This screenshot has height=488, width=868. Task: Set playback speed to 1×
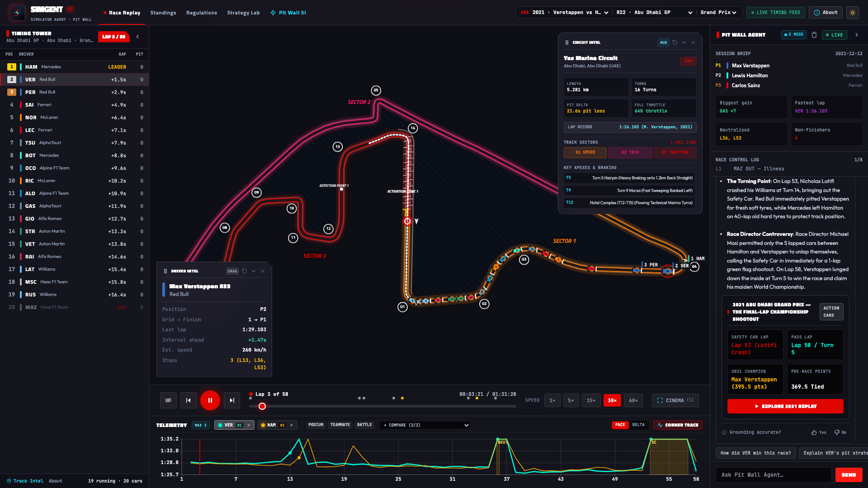[x=552, y=400]
